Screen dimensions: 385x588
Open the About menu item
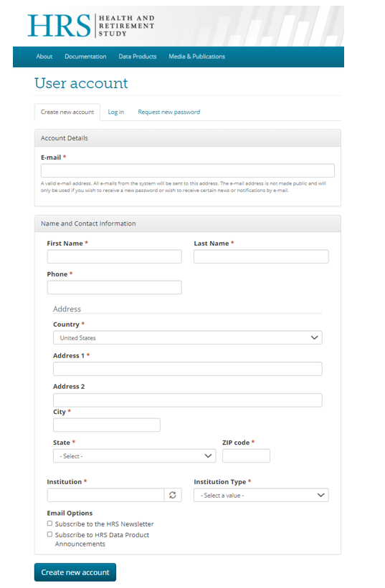click(x=44, y=57)
